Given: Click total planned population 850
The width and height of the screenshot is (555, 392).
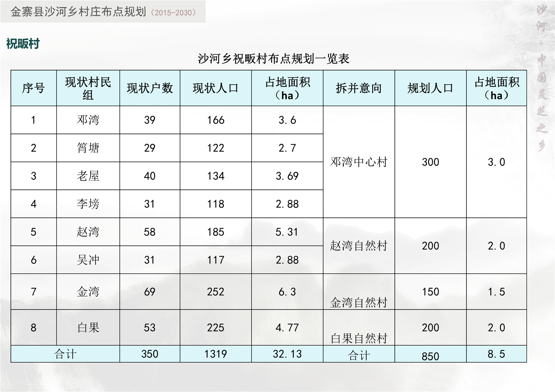Looking at the screenshot, I should [x=430, y=356].
